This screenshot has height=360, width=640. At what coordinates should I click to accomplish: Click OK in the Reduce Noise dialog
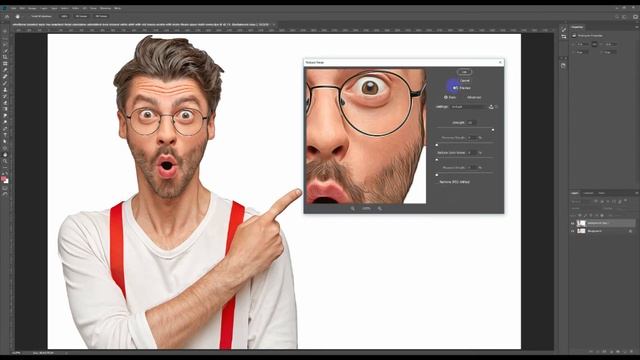(464, 72)
